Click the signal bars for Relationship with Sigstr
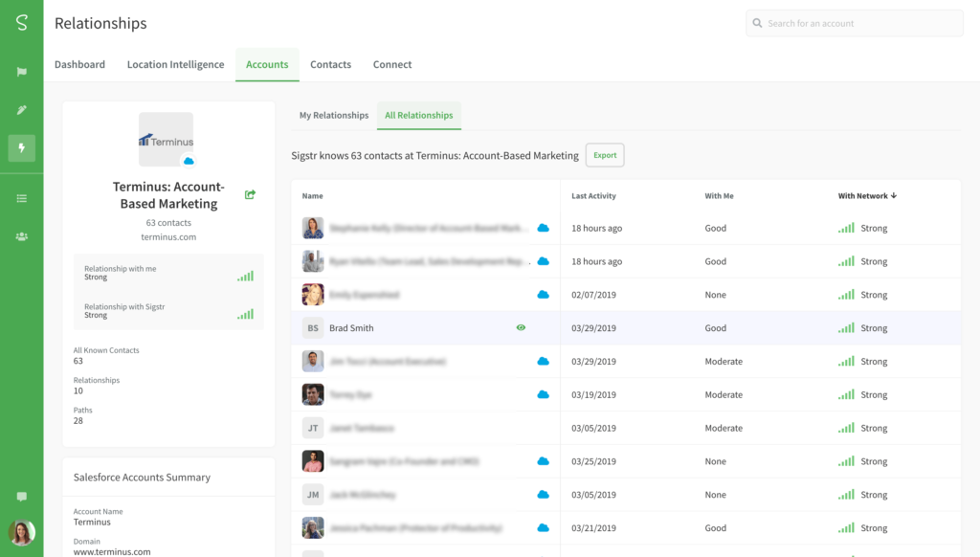Viewport: 980px width, 557px height. [246, 314]
